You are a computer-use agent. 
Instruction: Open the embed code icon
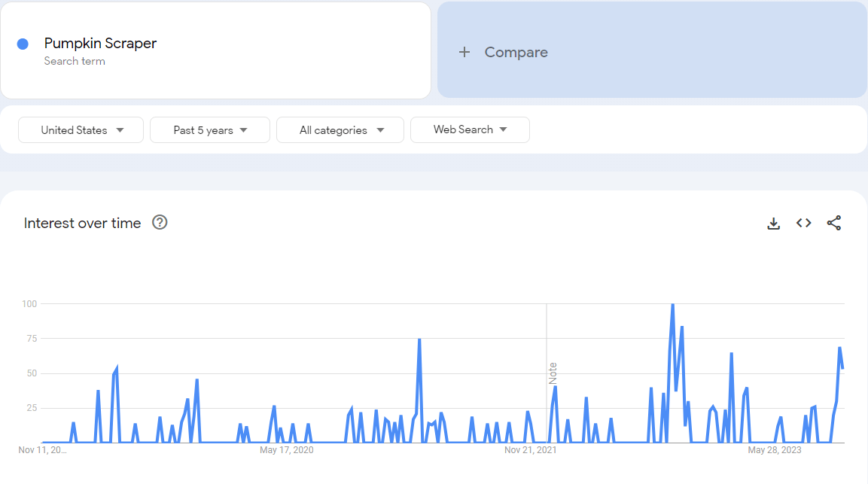[x=803, y=223]
